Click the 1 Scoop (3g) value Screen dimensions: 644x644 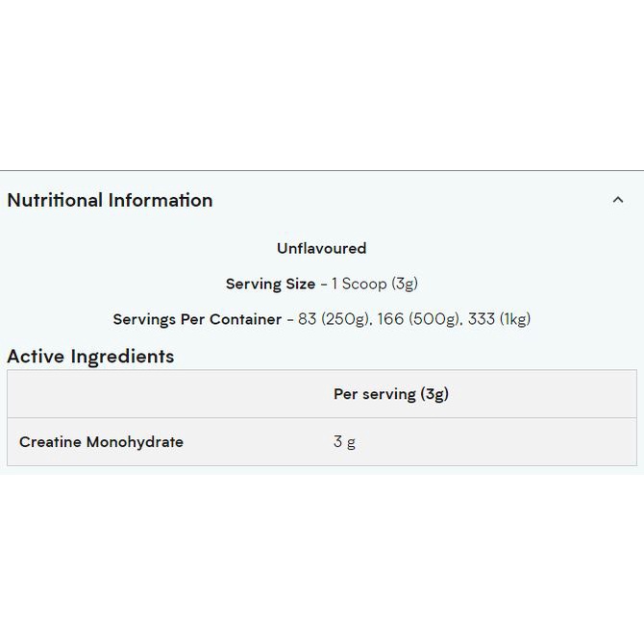tap(375, 284)
